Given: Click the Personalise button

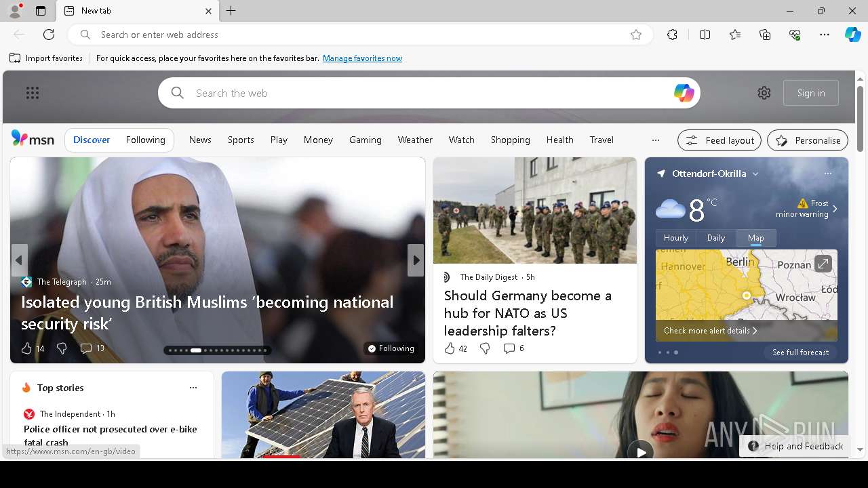Looking at the screenshot, I should pyautogui.click(x=808, y=140).
